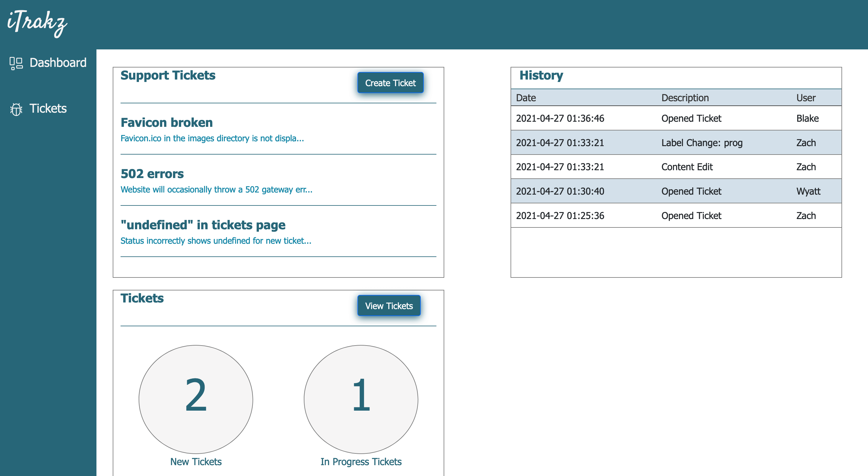Click the Date column header
This screenshot has height=476, width=868.
(526, 98)
